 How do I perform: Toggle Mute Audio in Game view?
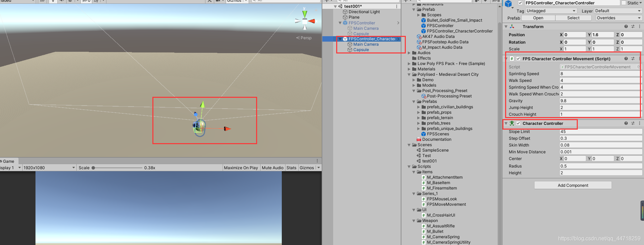tap(273, 168)
